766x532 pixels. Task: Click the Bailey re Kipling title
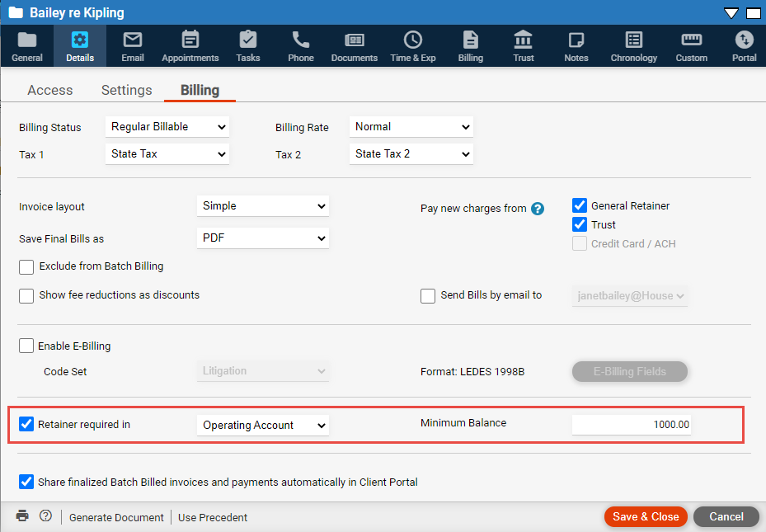[77, 12]
